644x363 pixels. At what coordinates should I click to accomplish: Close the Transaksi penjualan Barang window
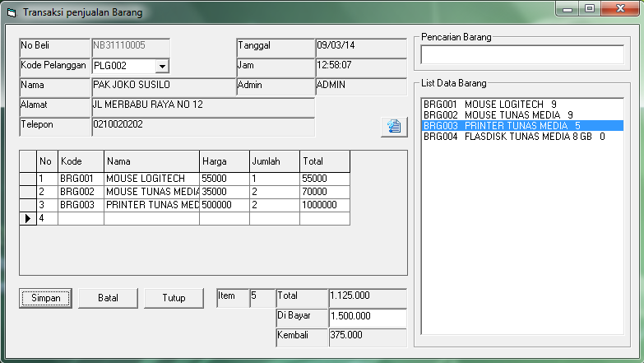pos(620,8)
